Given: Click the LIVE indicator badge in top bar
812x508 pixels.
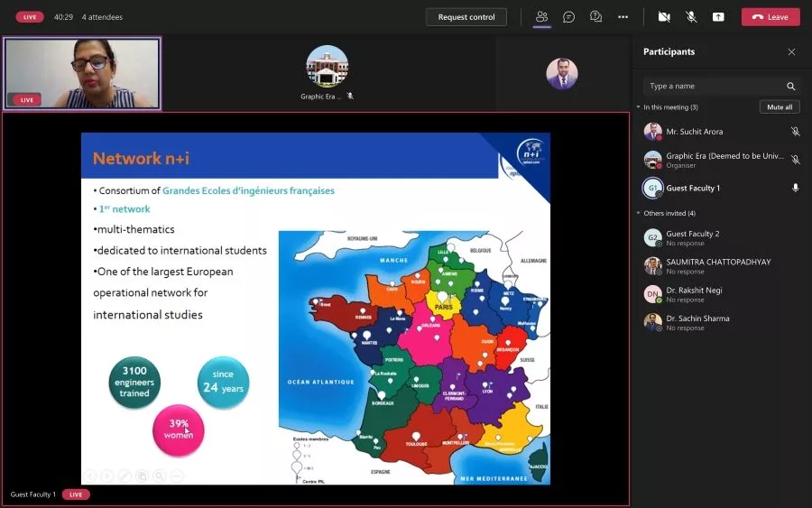Looking at the screenshot, I should [30, 17].
